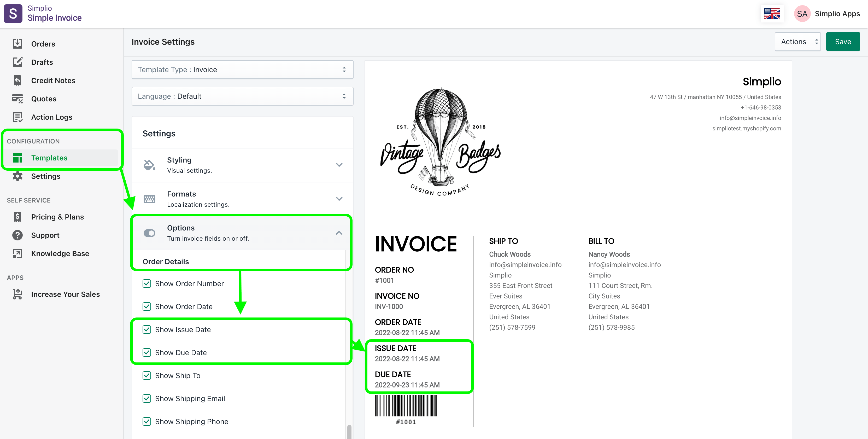Viewport: 868px width, 439px height.
Task: Go to Knowledge Base menu item
Action: click(x=60, y=253)
